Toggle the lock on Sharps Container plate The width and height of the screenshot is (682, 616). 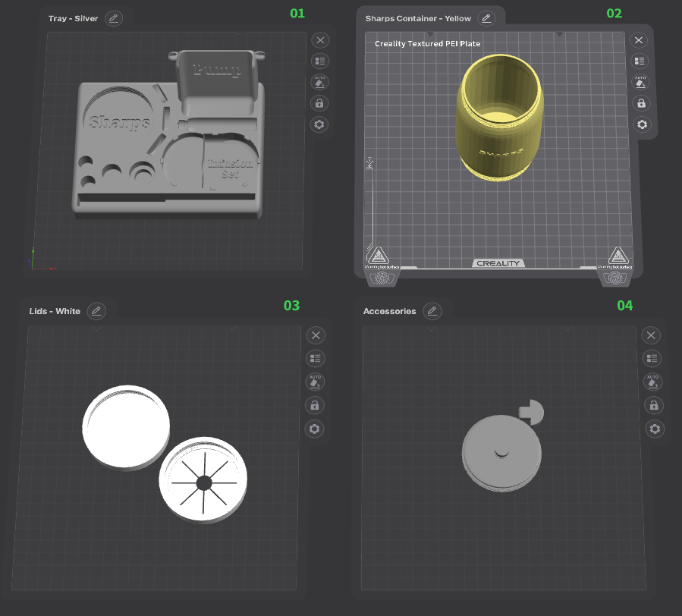click(x=641, y=103)
